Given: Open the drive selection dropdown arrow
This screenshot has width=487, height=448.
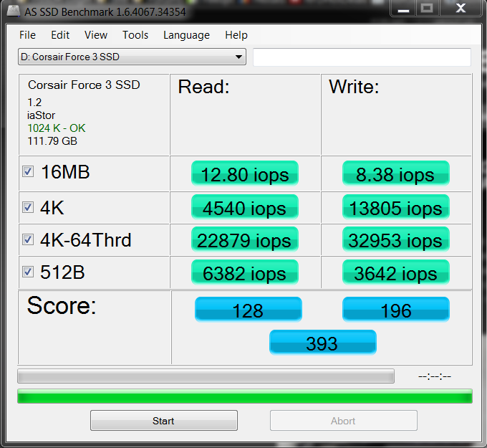Looking at the screenshot, I should coord(238,57).
